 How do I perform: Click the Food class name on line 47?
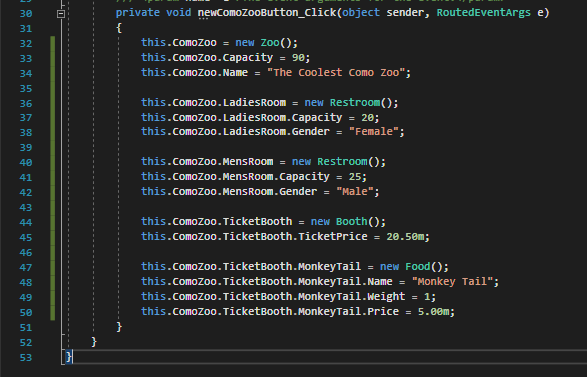pyautogui.click(x=417, y=267)
